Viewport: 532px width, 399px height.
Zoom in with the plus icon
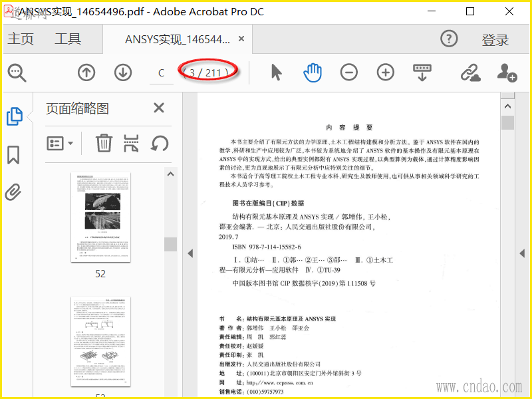coord(386,72)
